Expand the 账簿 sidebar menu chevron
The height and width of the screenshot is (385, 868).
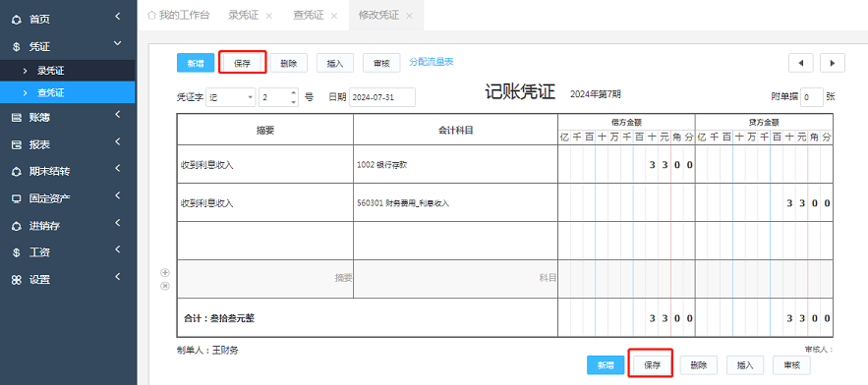click(x=118, y=115)
